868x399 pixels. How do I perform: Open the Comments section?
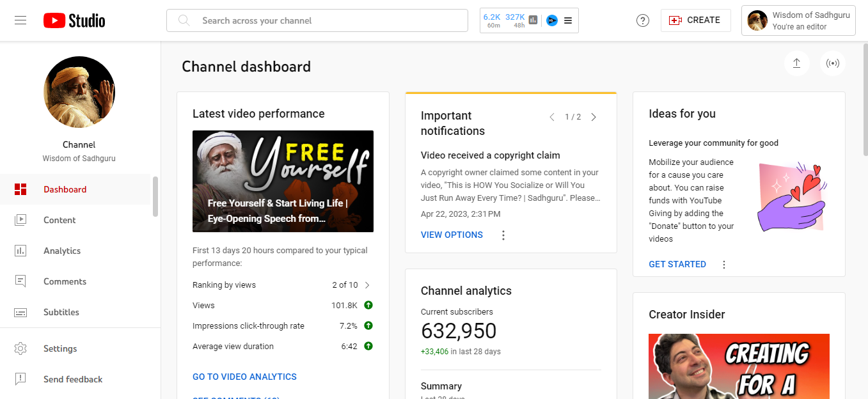point(75,281)
